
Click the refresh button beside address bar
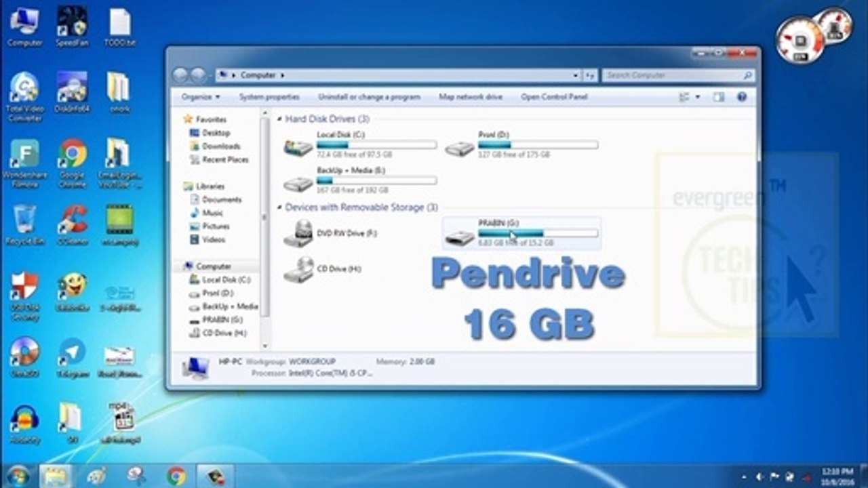(590, 75)
